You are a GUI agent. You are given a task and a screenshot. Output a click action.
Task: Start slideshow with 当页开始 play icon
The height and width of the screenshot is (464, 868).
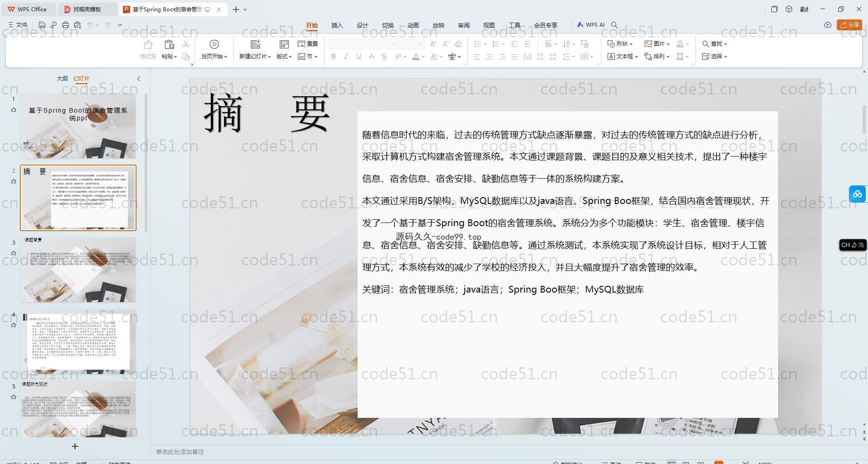pyautogui.click(x=214, y=44)
